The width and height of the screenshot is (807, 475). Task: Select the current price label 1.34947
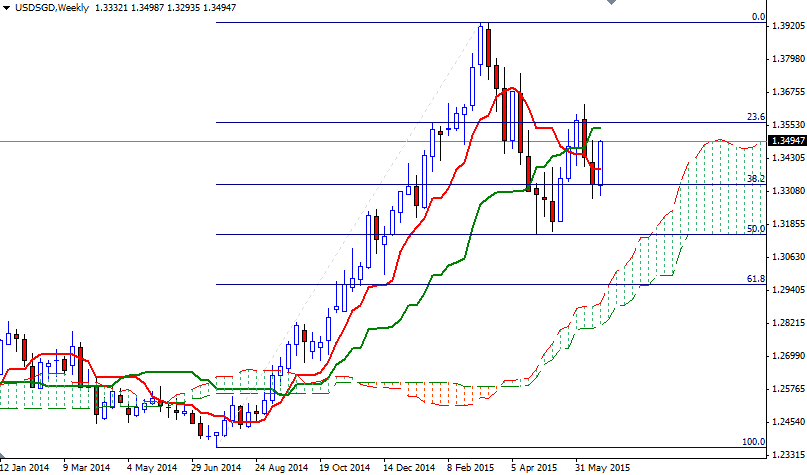[787, 141]
